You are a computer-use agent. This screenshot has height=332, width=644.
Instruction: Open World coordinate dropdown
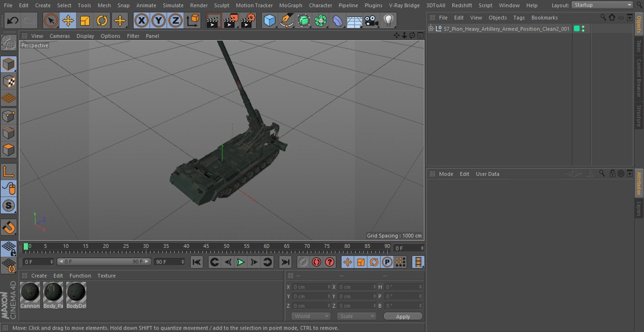[311, 316]
